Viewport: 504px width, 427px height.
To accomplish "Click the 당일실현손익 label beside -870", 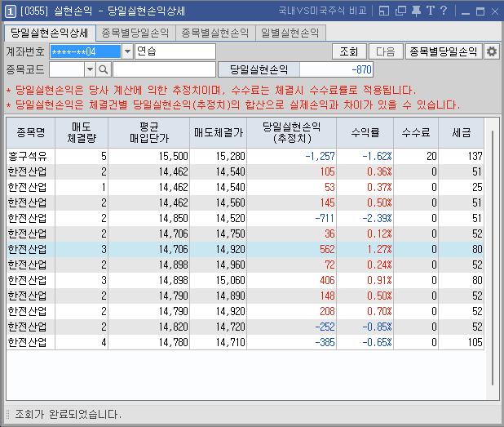I will [x=259, y=69].
